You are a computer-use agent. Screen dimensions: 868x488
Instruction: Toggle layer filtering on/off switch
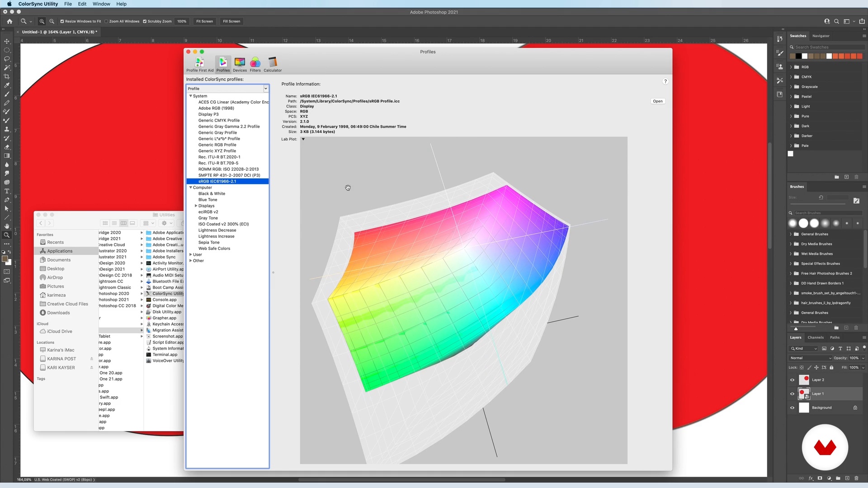[x=864, y=347]
